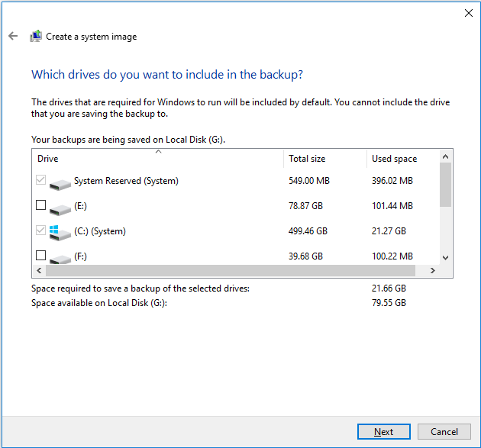This screenshot has height=448, width=481.
Task: Click the Create a system image icon
Action: pos(36,36)
